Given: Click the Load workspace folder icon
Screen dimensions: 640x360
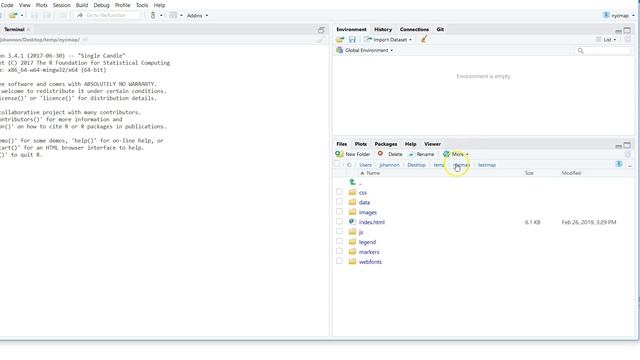Looking at the screenshot, I should click(x=340, y=40).
